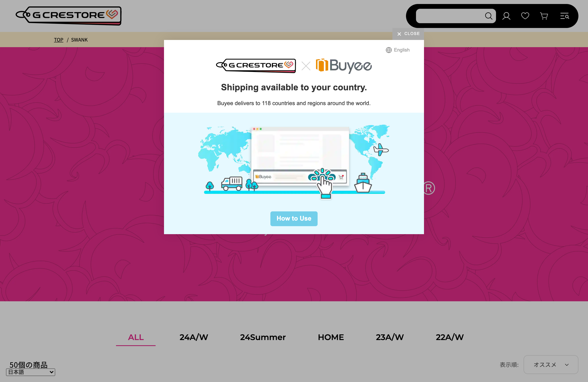
Task: Switch to the 24A/W tab
Action: (x=194, y=337)
